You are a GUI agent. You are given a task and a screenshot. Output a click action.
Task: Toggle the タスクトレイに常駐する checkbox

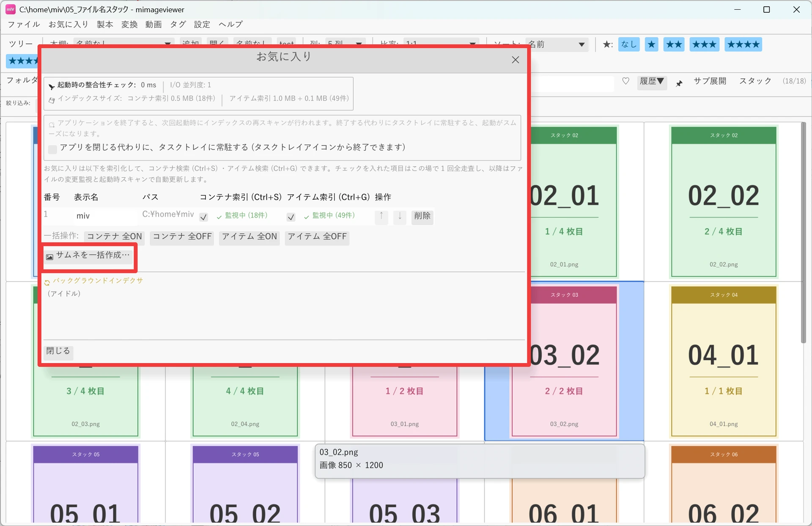pyautogui.click(x=52, y=149)
